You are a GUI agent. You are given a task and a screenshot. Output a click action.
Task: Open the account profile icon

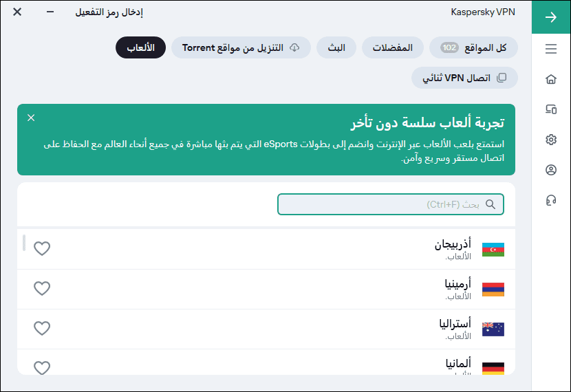(551, 170)
